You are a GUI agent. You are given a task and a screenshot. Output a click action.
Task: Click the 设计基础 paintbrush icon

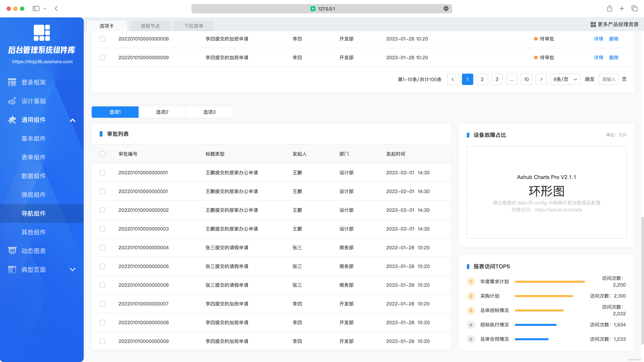click(12, 101)
